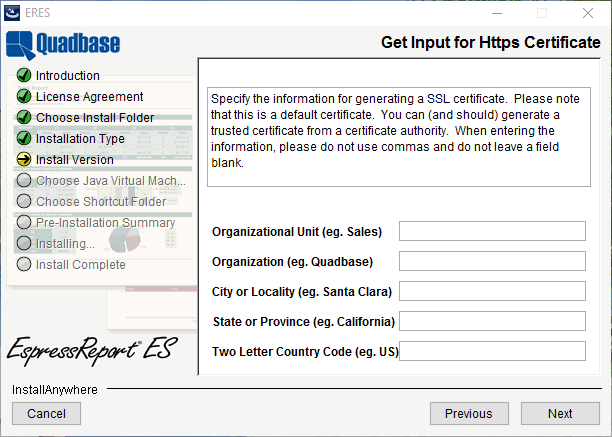612x437 pixels.
Task: Click the Two Letter Country Code label
Action: click(305, 352)
